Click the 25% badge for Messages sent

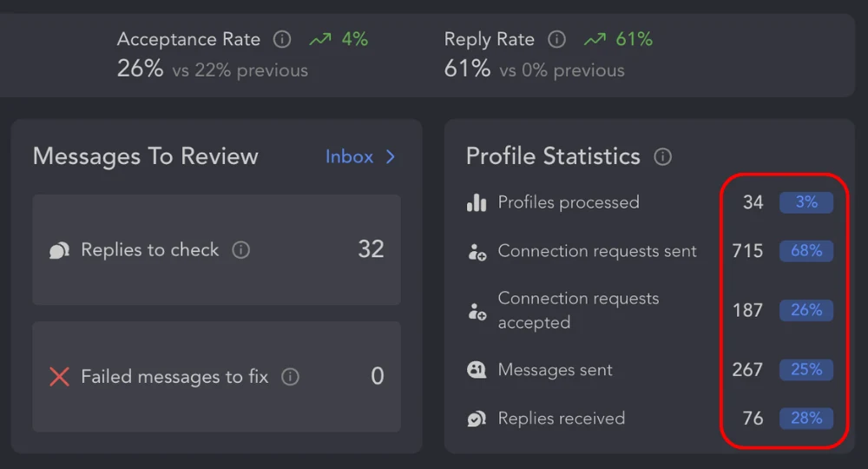click(806, 369)
